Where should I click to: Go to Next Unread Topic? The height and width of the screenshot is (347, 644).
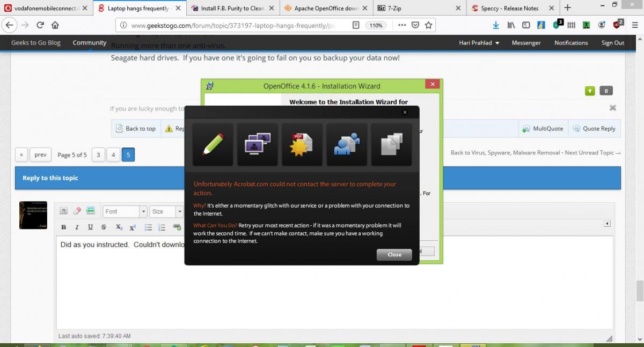[x=592, y=153]
